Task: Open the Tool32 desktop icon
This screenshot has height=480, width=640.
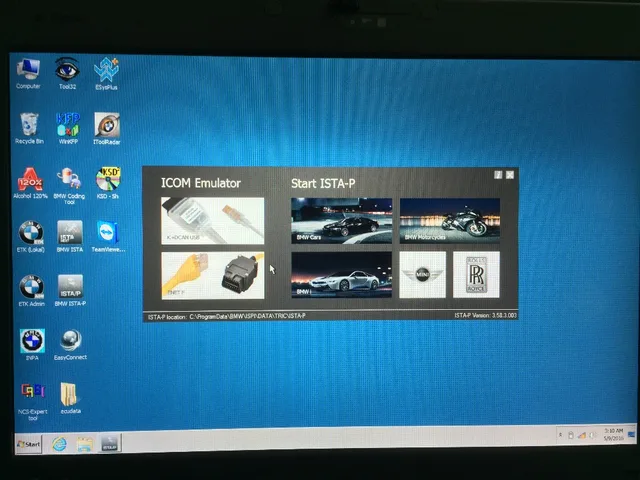Action: click(67, 73)
